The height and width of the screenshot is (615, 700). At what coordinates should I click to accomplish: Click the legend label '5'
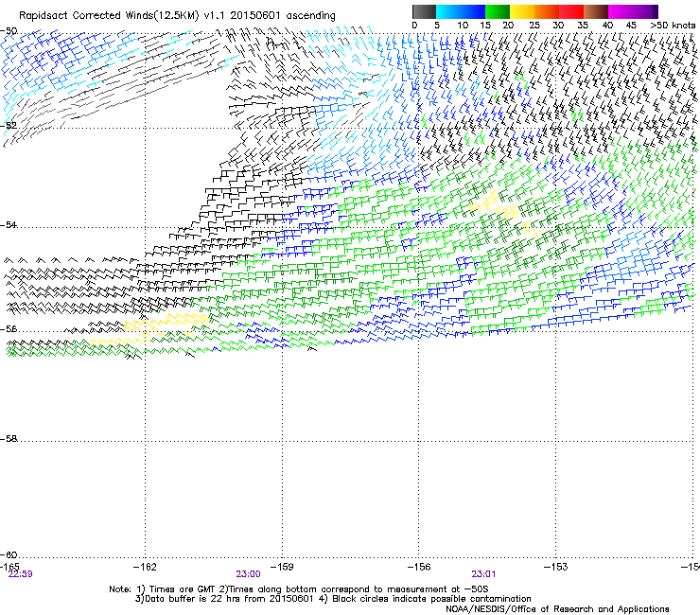click(437, 26)
